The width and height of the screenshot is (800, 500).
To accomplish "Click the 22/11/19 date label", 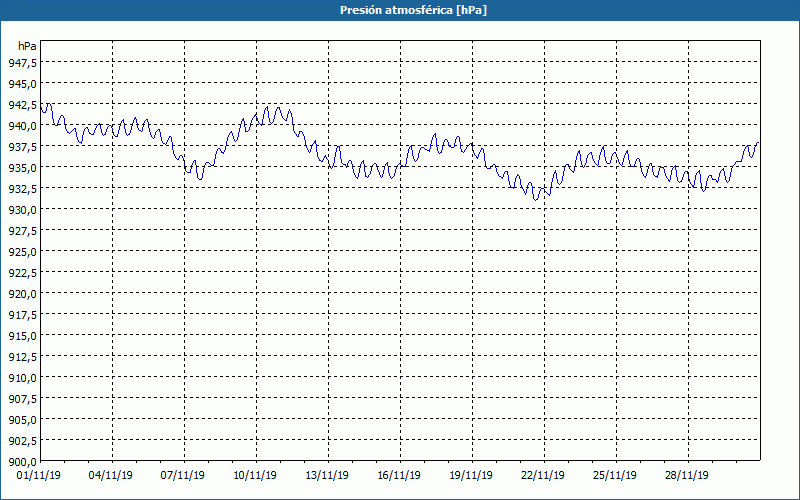I will pos(543,476).
